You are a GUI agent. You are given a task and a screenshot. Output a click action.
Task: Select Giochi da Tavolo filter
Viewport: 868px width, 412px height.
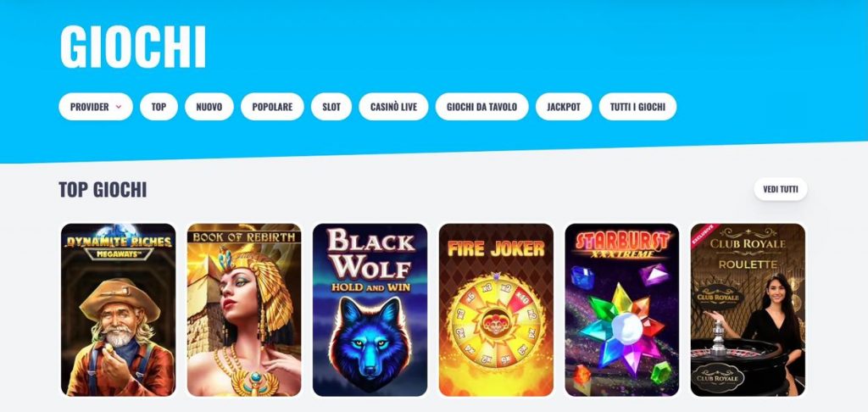[482, 107]
